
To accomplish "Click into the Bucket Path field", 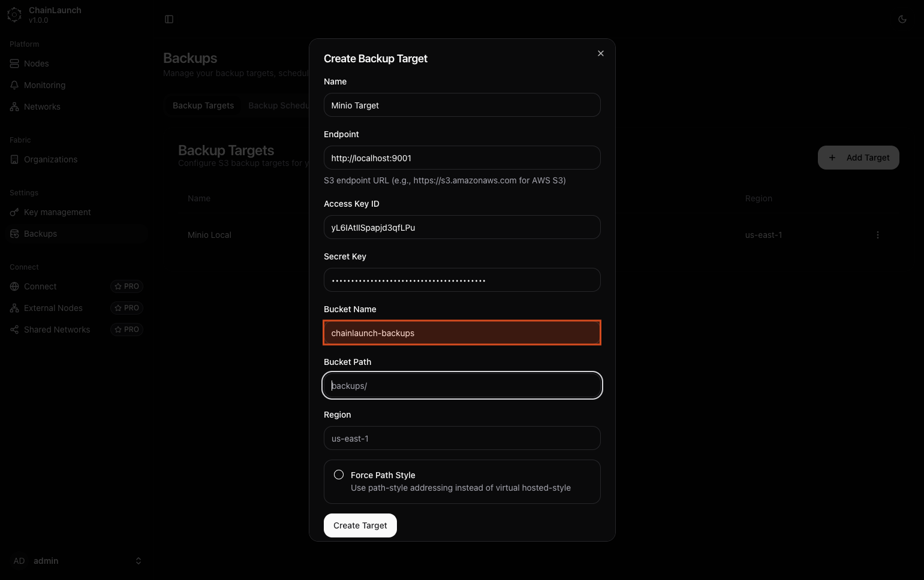I will (462, 385).
